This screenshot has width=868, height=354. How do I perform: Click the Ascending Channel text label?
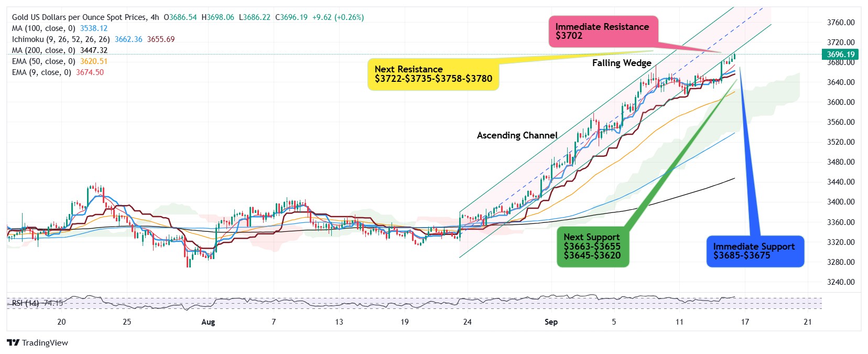(517, 135)
